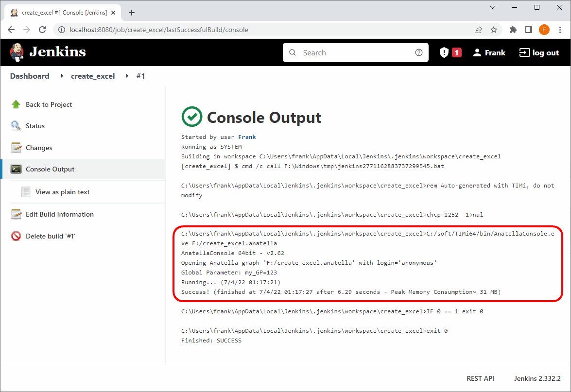This screenshot has height=392, width=571.
Task: Open the Status menu item
Action: coord(35,126)
